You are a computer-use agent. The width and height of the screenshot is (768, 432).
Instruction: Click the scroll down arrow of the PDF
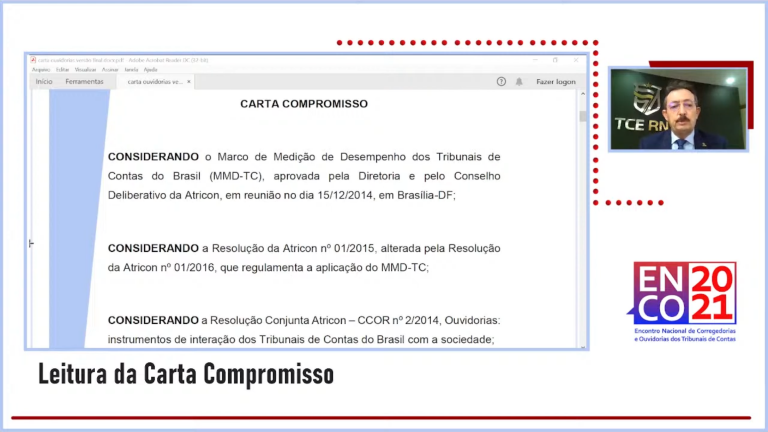point(583,346)
